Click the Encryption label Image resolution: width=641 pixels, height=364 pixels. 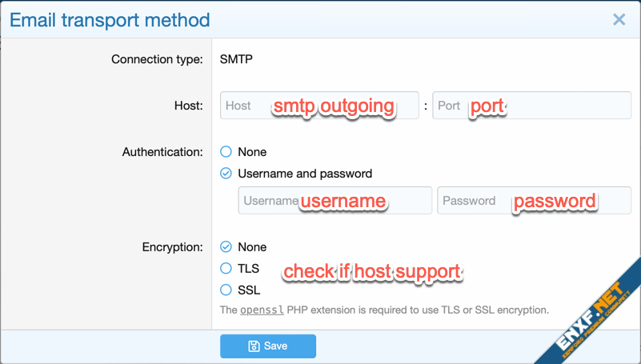(171, 247)
